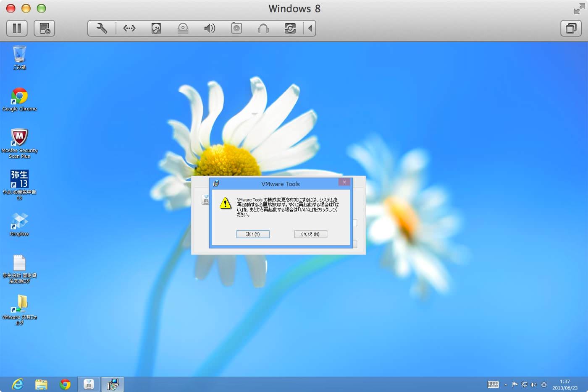Click いいえ (N) to restart later
The image size is (588, 392).
[x=310, y=234]
